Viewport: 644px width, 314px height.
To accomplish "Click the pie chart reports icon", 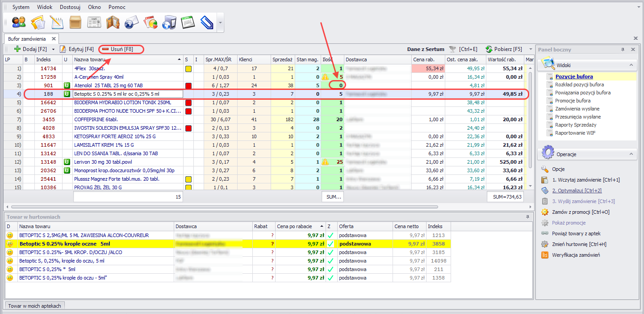I will click(151, 22).
